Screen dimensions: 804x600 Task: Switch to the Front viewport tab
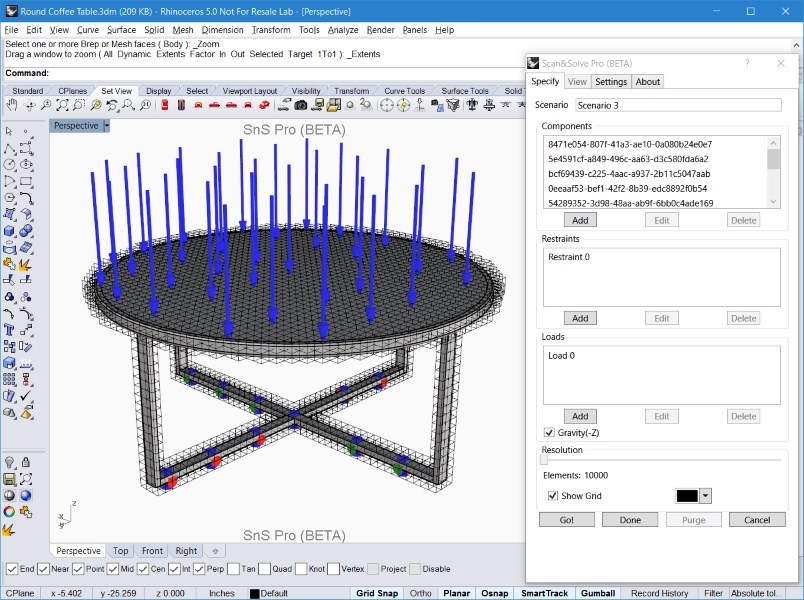(152, 551)
